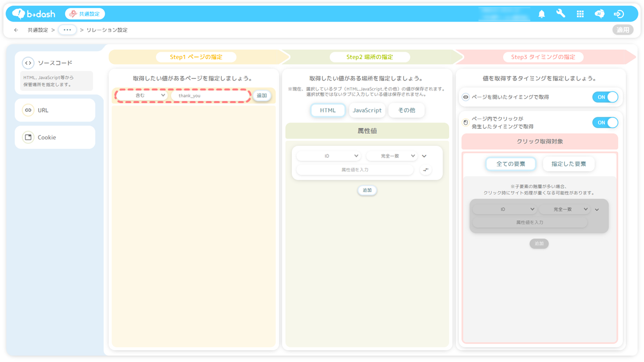Image resolution: width=644 pixels, height=362 pixels.
Task: Click the back arrow in breadcrumb
Action: 16,30
